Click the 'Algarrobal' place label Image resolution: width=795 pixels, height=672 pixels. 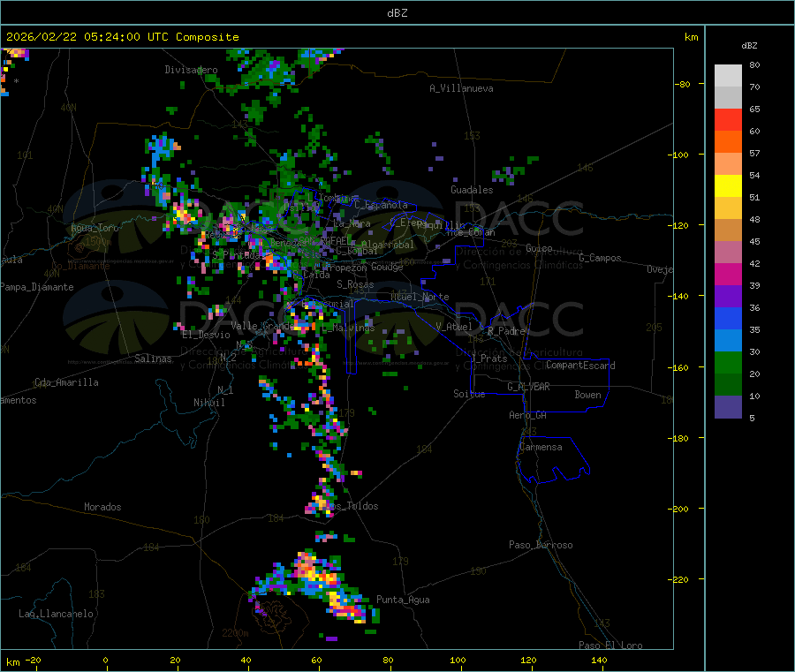click(388, 245)
